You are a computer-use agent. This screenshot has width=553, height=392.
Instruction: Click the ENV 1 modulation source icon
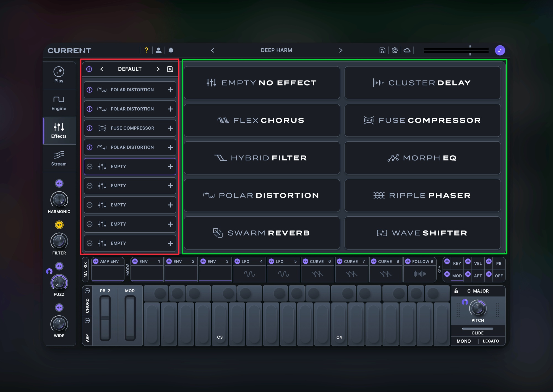[135, 261]
